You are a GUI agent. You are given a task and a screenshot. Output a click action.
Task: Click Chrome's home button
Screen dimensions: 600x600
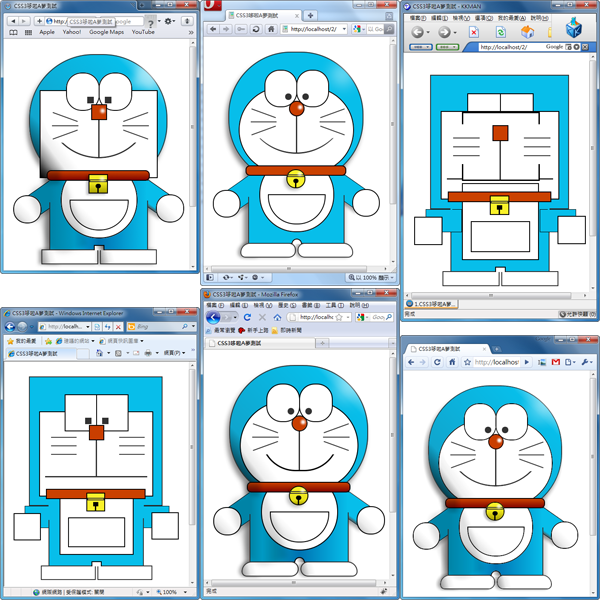[x=452, y=362]
